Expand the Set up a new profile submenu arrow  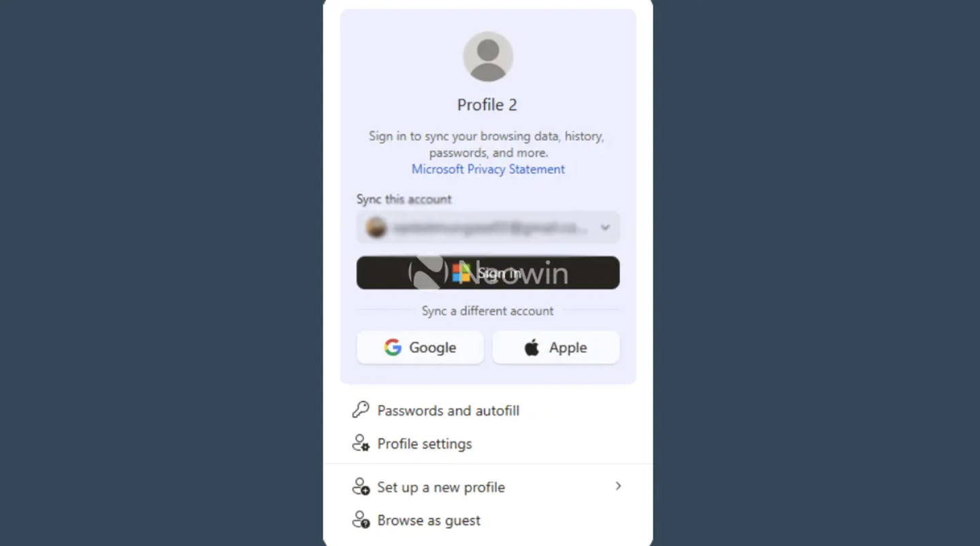618,486
